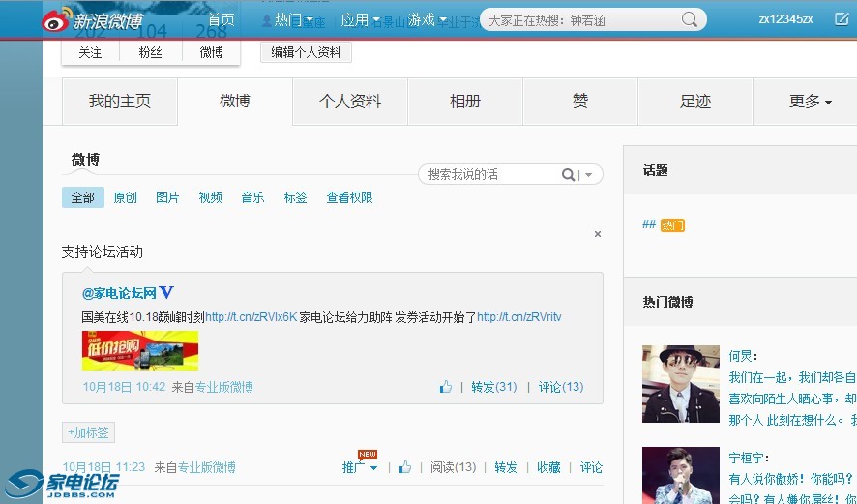Select the 全部 filter
Screen dimensions: 857x504
(83, 198)
